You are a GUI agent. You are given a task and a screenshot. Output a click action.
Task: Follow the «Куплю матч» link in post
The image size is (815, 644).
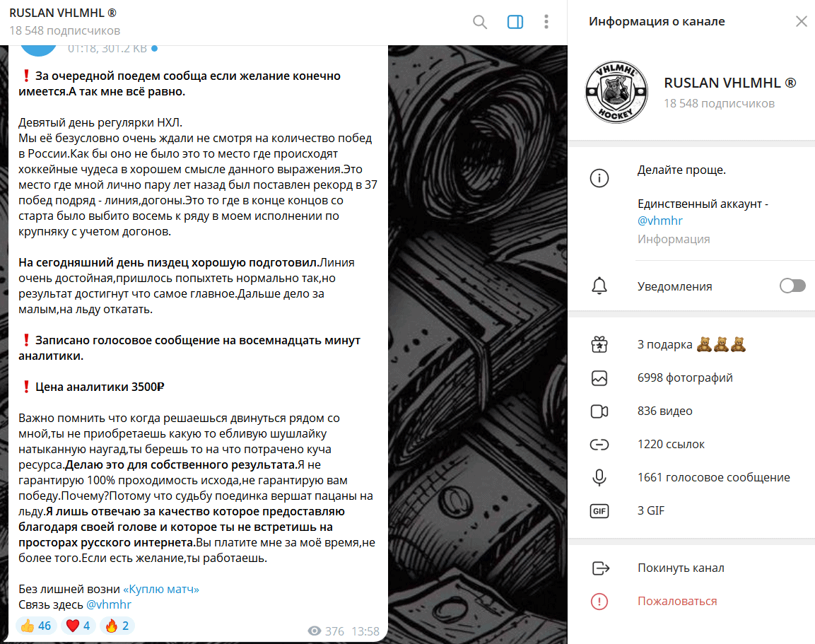click(x=161, y=589)
